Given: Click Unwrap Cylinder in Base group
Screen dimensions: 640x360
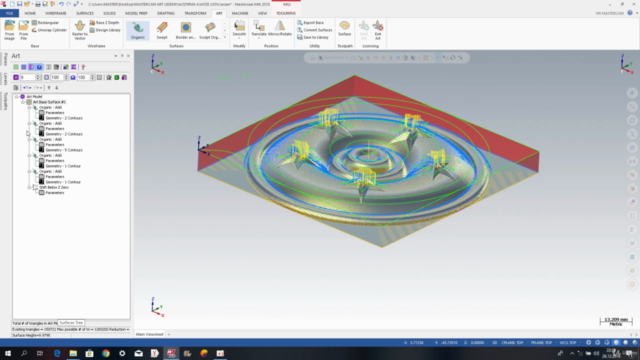Looking at the screenshot, I should pos(49,30).
